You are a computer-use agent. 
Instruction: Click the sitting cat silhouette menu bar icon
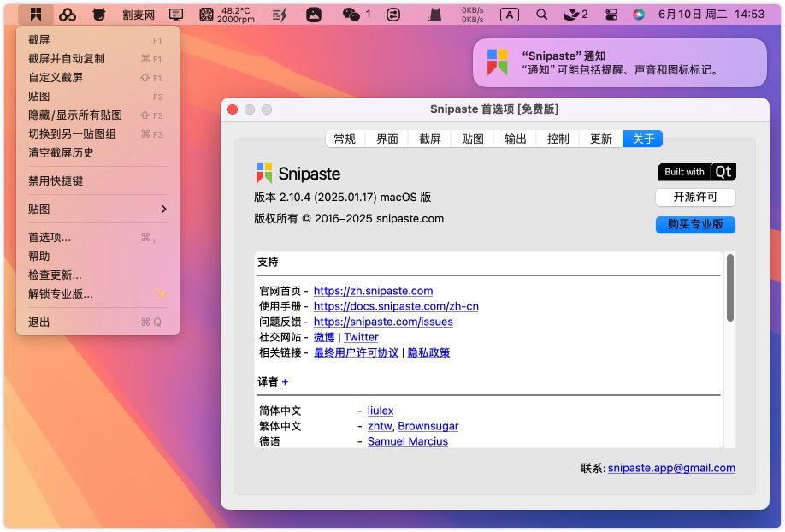(x=434, y=15)
